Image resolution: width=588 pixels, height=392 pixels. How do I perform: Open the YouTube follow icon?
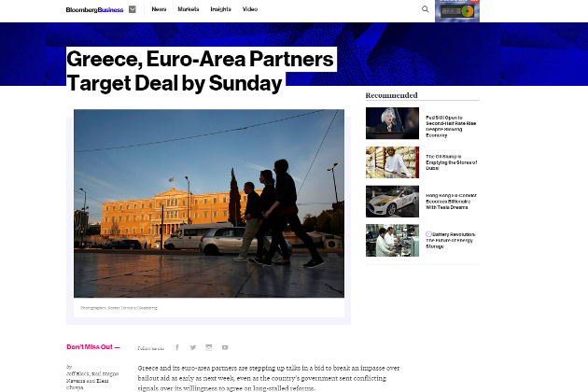[x=225, y=347]
